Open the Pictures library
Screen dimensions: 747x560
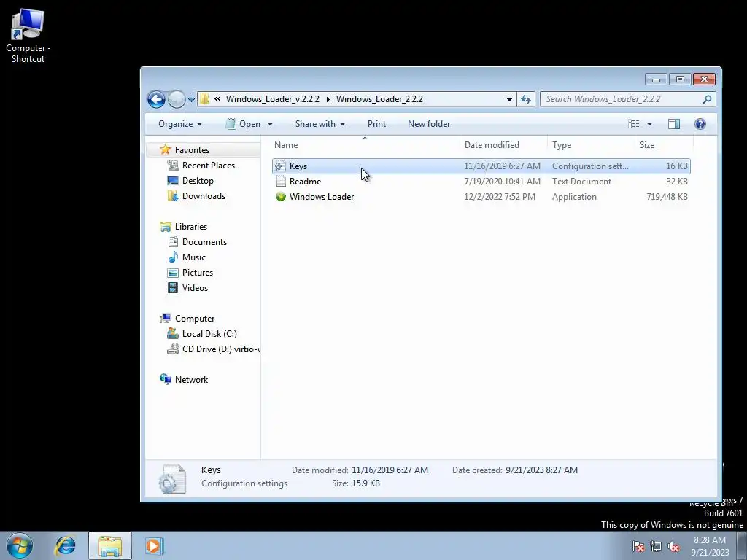[x=197, y=273]
